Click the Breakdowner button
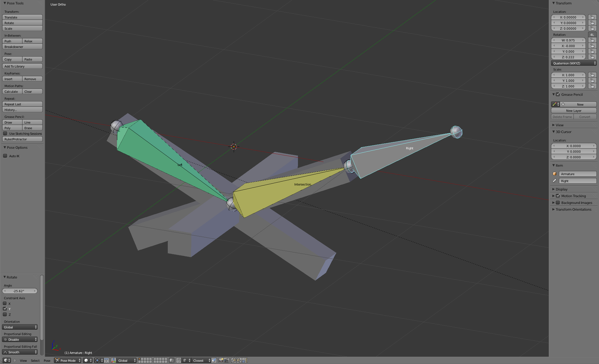 [22, 47]
